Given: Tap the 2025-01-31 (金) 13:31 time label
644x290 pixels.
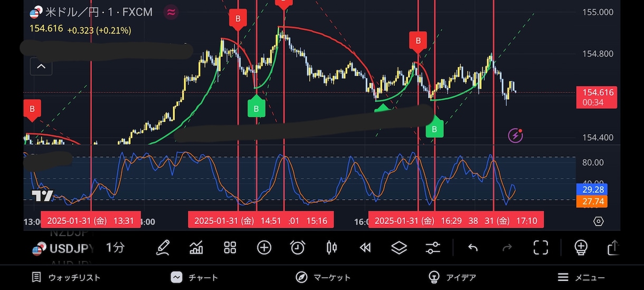Looking at the screenshot, I should tap(90, 221).
